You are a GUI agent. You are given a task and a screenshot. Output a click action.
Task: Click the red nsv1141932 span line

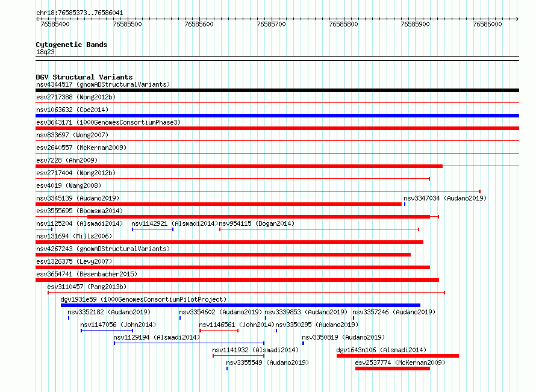coord(238,356)
